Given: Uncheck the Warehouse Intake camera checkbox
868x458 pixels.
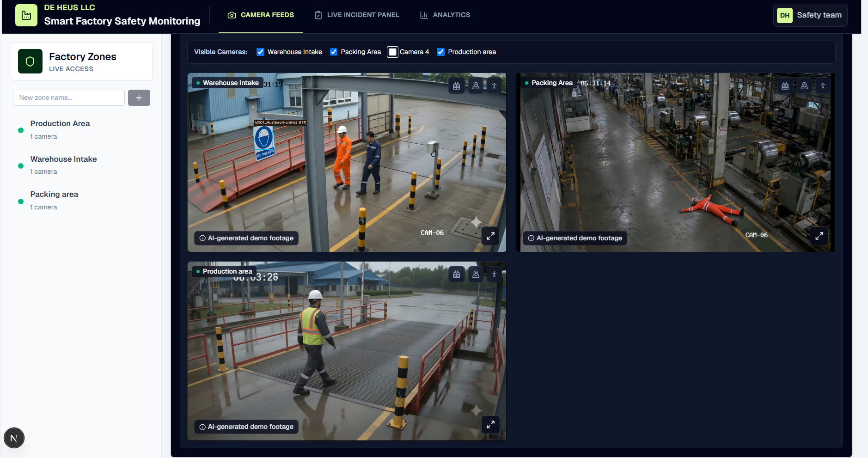Looking at the screenshot, I should click(260, 52).
